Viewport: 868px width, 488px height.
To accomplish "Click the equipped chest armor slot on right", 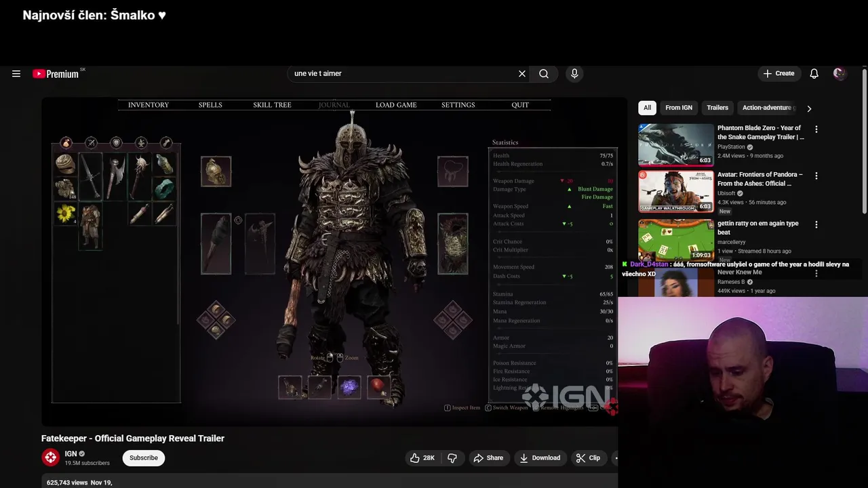I will click(452, 244).
